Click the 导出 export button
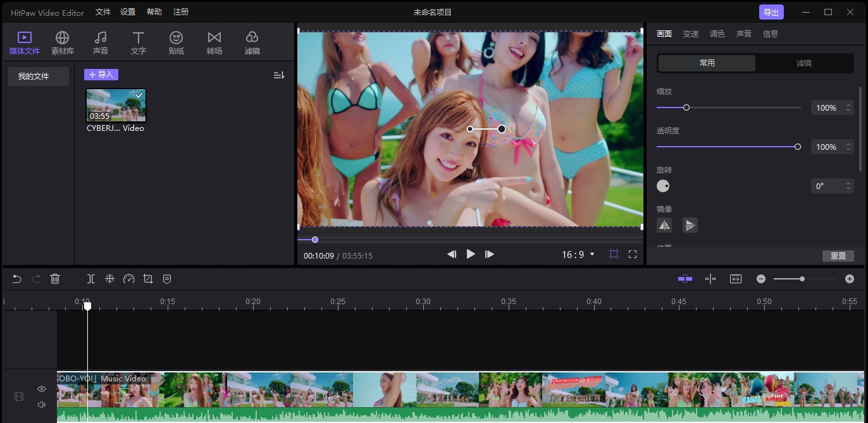 771,11
